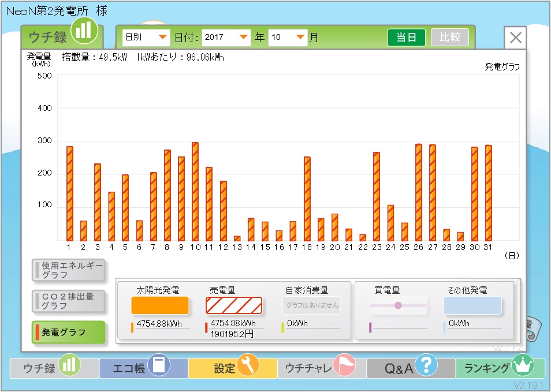Click the 1kWあたり：96.06kWh text

tap(180, 57)
